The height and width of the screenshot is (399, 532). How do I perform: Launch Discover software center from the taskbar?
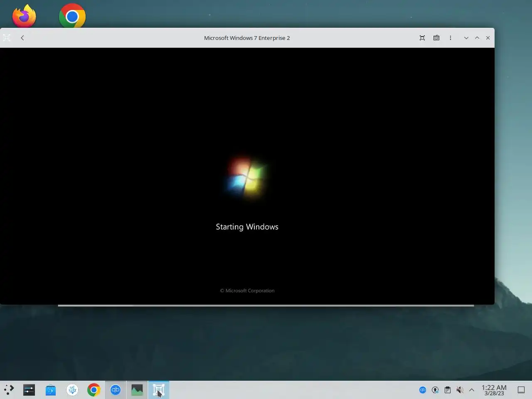tap(51, 390)
